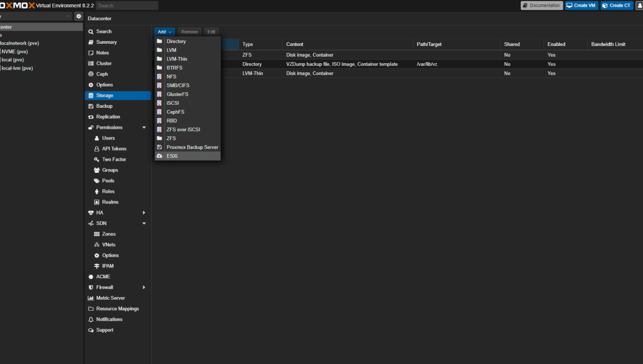Open the Cluster icon in sidebar

point(91,64)
